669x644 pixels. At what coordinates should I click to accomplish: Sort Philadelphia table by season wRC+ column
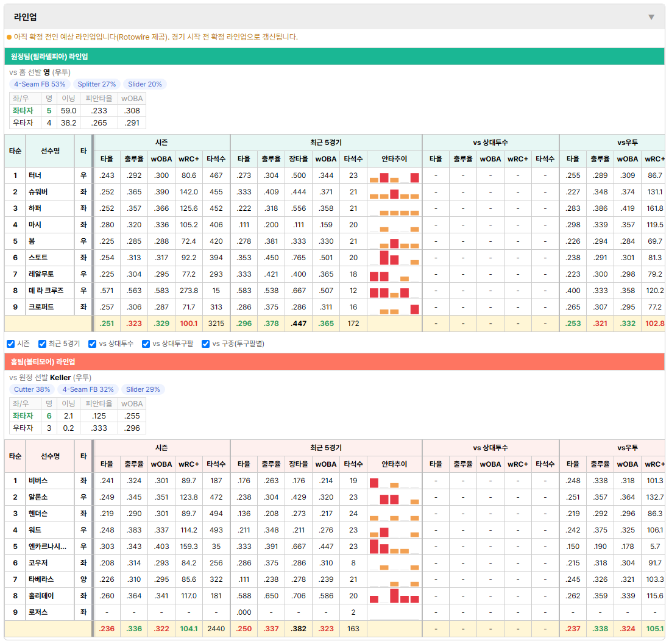pyautogui.click(x=189, y=159)
